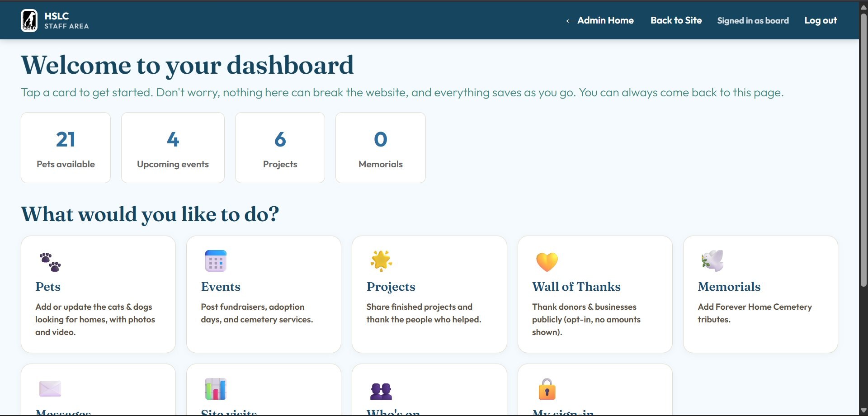Screen dimensions: 868x416
Task: Click 'Add Forever Home Cemetery tributes' description
Action: tap(755, 313)
